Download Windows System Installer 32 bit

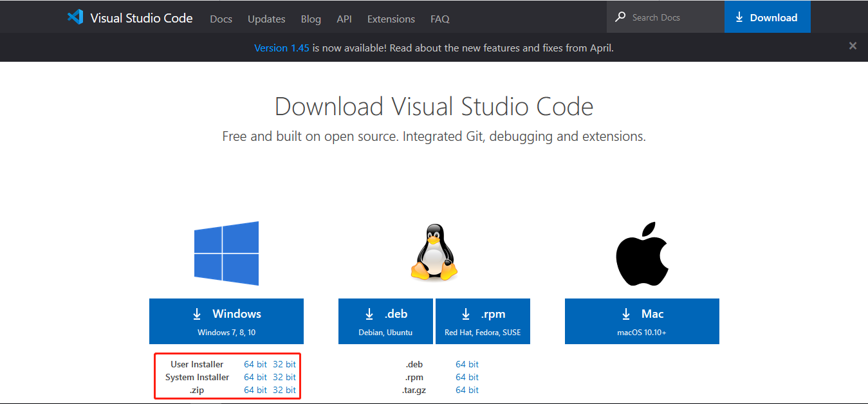[284, 377]
